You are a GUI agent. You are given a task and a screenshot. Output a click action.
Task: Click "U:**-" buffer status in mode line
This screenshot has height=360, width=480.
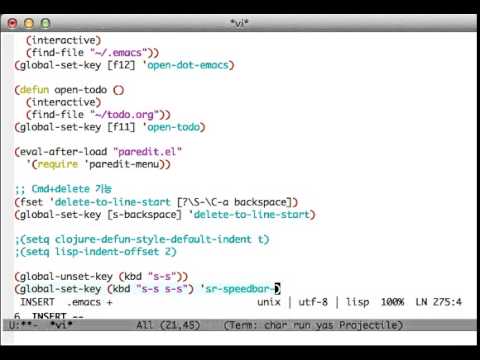23,325
